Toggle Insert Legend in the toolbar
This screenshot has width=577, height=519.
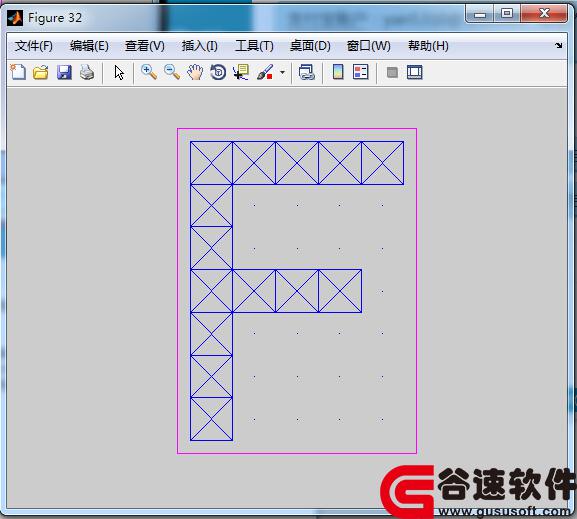tap(361, 72)
